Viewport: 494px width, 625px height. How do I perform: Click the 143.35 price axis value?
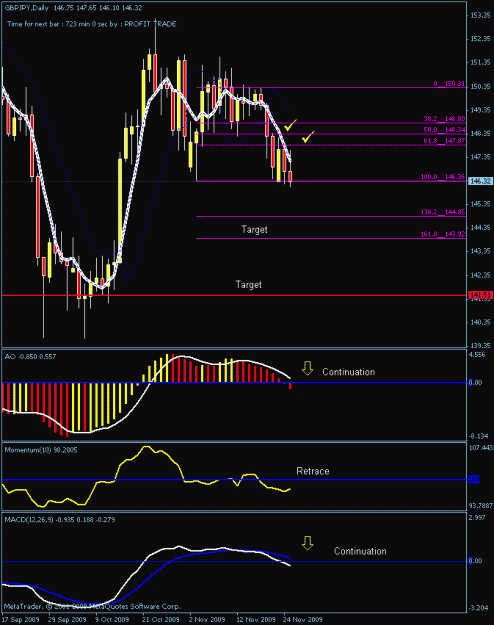[480, 251]
